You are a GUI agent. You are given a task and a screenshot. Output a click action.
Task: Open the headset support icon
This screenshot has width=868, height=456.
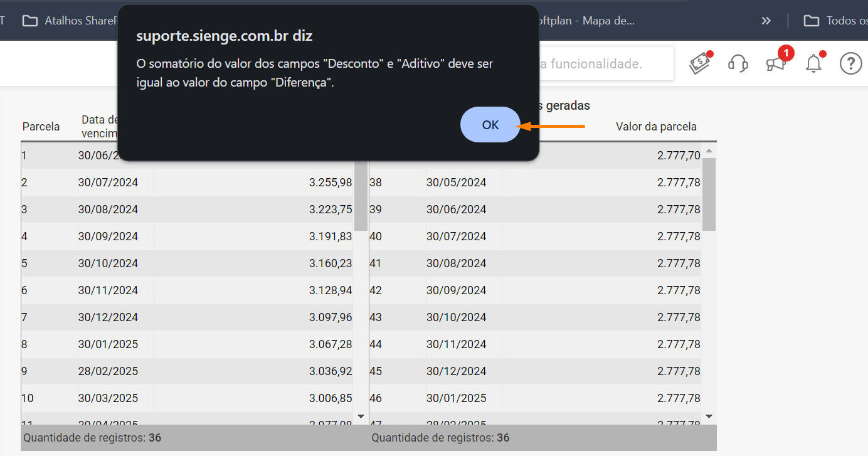pos(738,63)
